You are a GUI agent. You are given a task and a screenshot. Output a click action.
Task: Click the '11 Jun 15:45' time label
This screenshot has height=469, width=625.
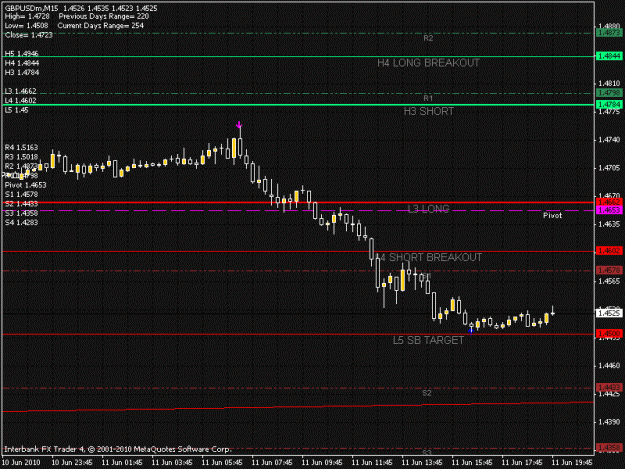(472, 463)
